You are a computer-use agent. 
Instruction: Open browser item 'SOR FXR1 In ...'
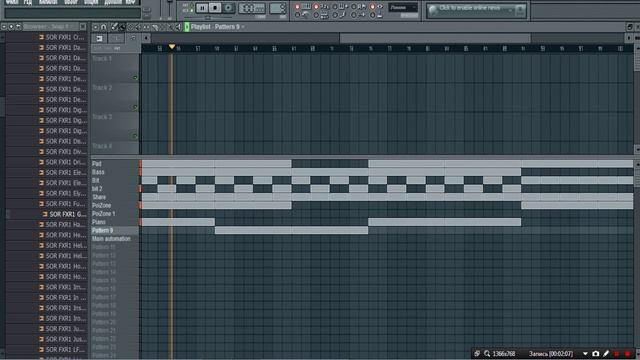pyautogui.click(x=63, y=298)
